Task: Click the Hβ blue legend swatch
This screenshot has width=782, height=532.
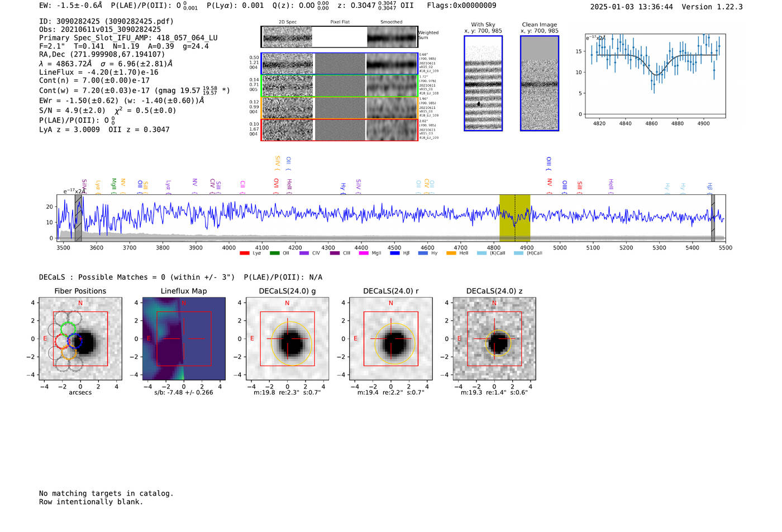Action: pyautogui.click(x=395, y=253)
